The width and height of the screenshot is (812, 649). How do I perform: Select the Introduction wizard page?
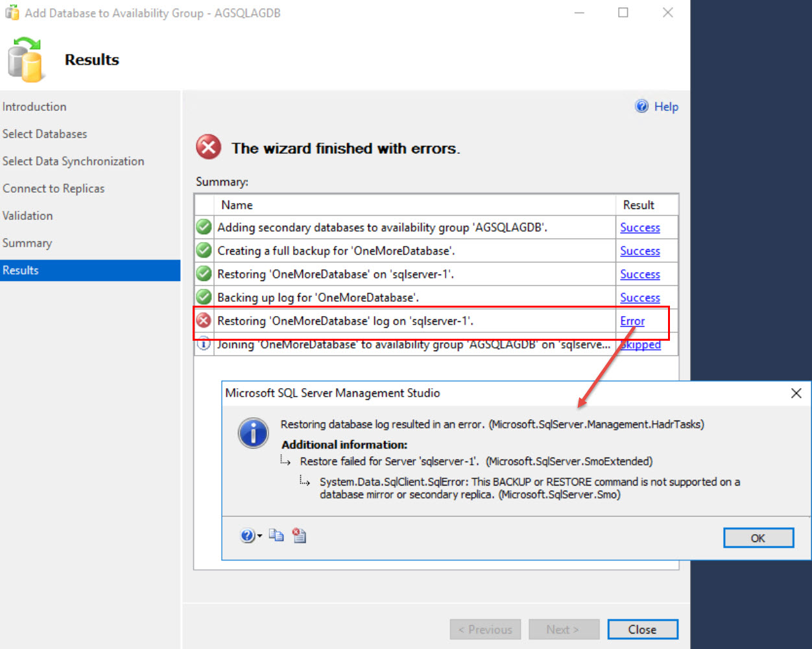(34, 106)
